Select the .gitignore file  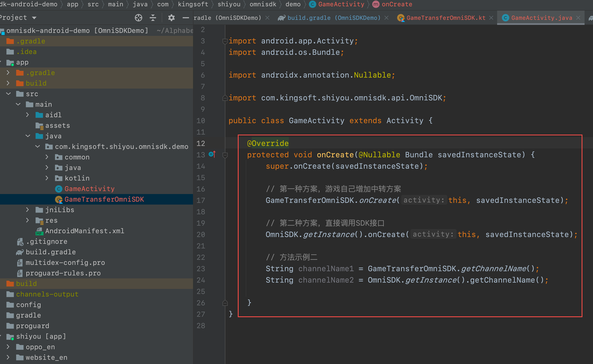click(46, 242)
